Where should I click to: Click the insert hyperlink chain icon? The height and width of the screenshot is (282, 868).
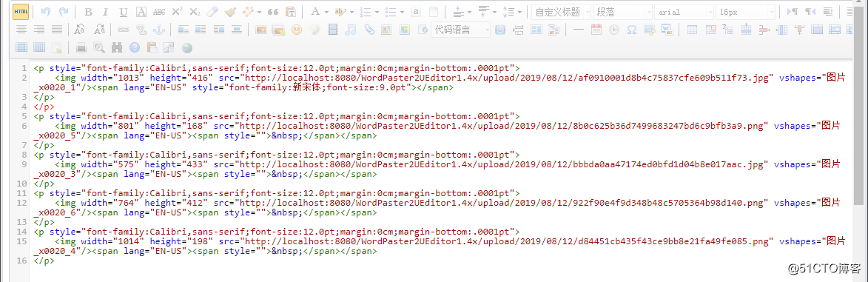click(123, 30)
